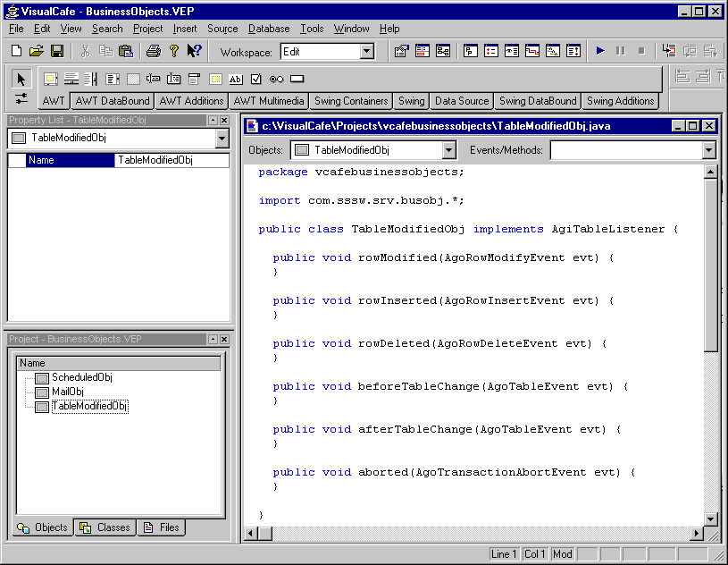Viewport: 728px width, 565px height.
Task: Open the Source menu
Action: 222,29
